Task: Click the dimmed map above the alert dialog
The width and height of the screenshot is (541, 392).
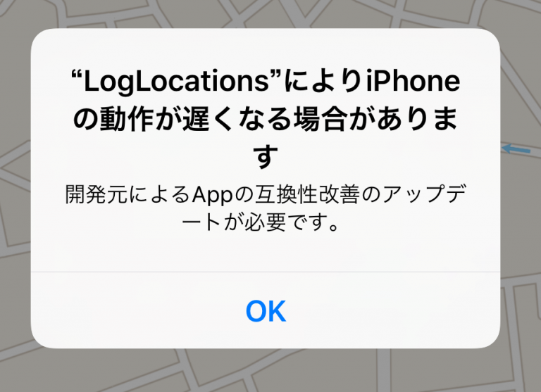Action: [266, 14]
